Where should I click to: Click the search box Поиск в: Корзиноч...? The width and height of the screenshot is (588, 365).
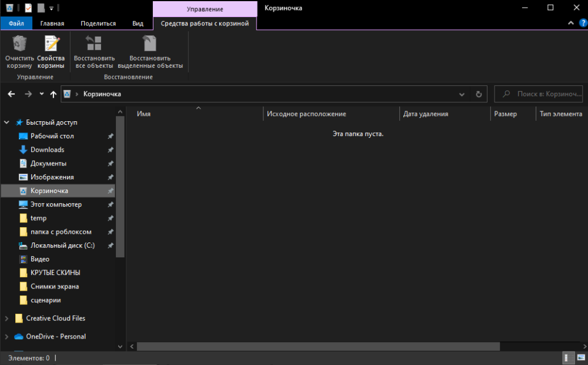[539, 94]
